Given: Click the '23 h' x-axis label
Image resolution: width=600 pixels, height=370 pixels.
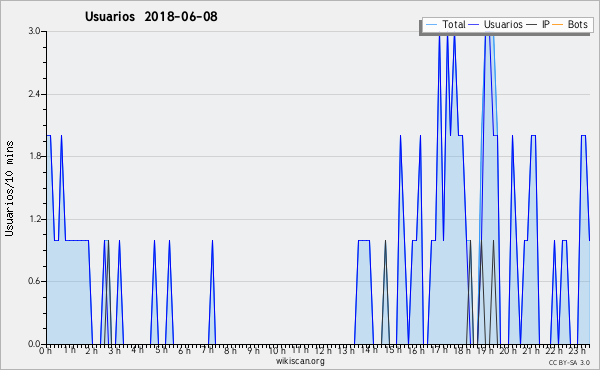Looking at the screenshot, I should (x=577, y=351).
